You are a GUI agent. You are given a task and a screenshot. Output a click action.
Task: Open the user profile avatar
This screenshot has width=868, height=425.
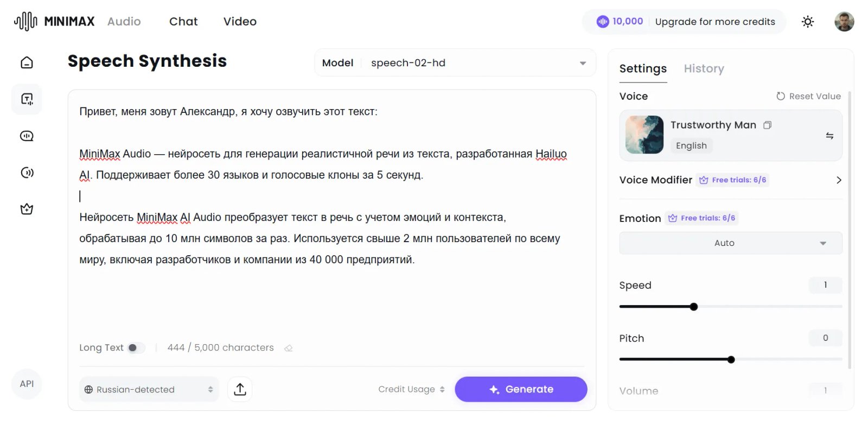point(844,22)
